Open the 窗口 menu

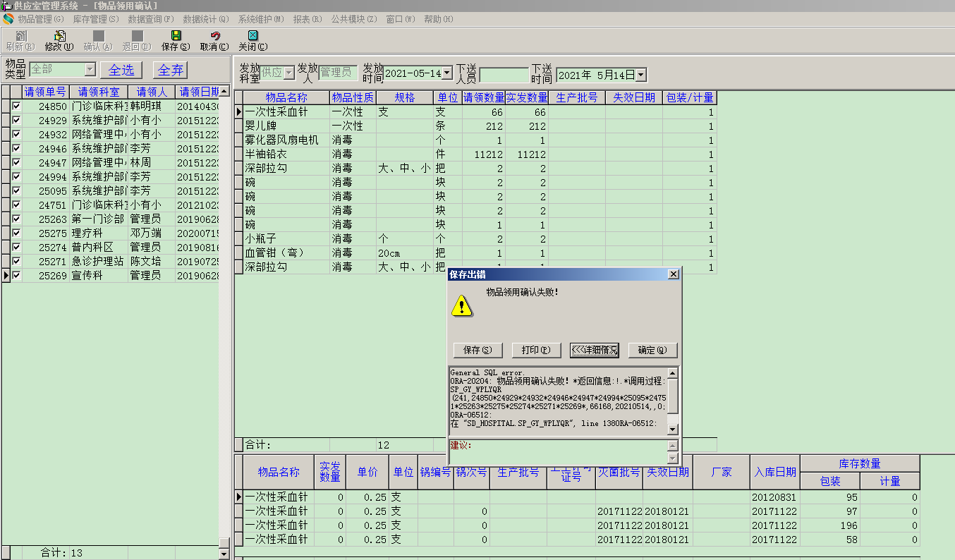click(400, 19)
